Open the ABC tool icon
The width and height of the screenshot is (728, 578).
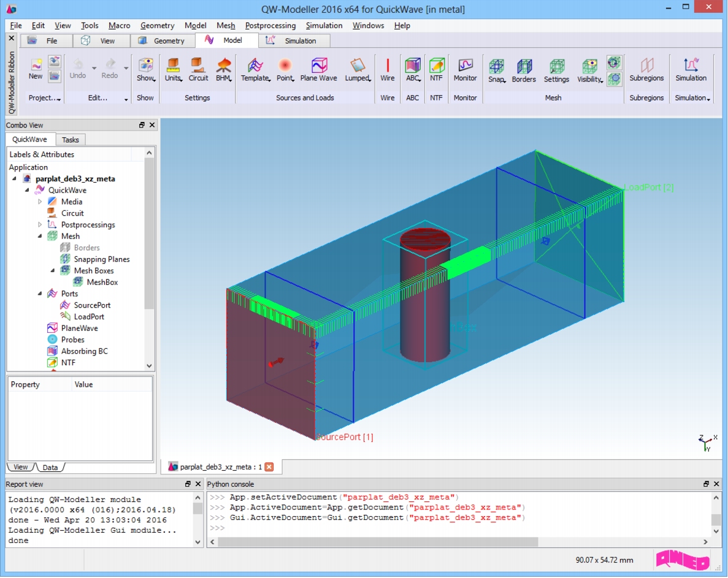[x=413, y=66]
